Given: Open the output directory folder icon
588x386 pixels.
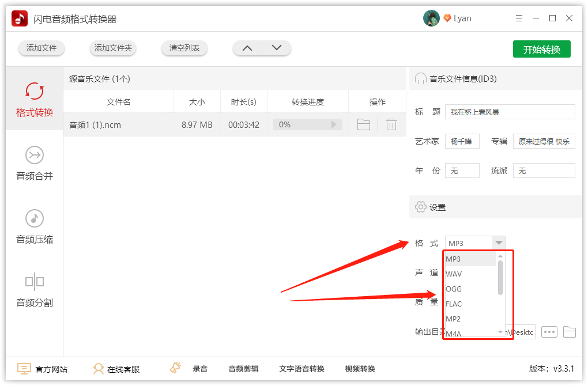Looking at the screenshot, I should point(570,332).
